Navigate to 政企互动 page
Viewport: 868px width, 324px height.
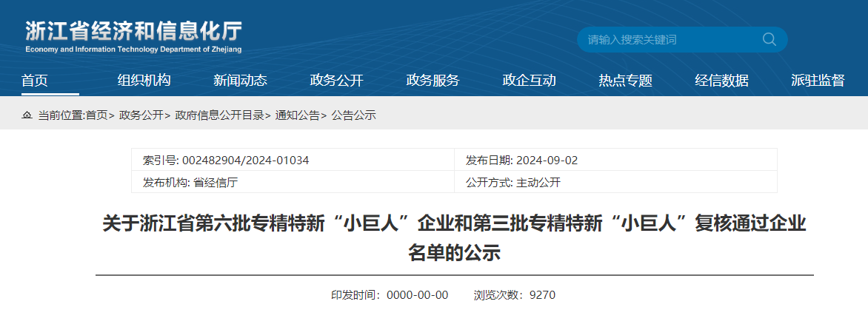[x=529, y=81]
